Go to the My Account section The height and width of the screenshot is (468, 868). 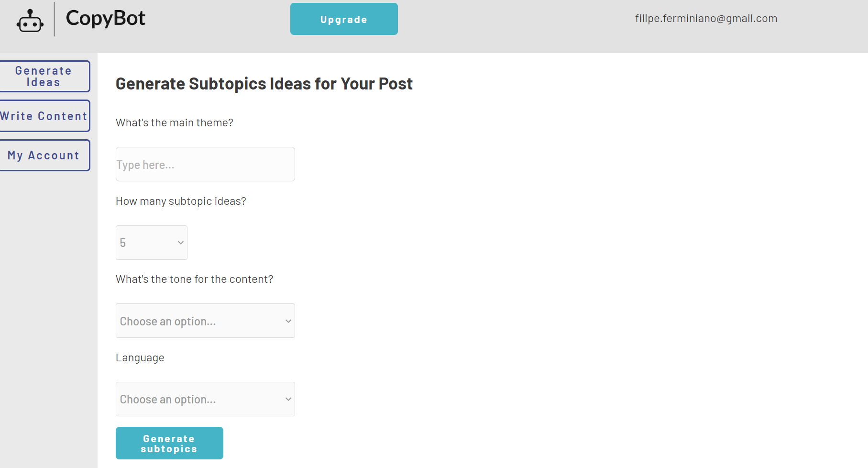coord(44,156)
